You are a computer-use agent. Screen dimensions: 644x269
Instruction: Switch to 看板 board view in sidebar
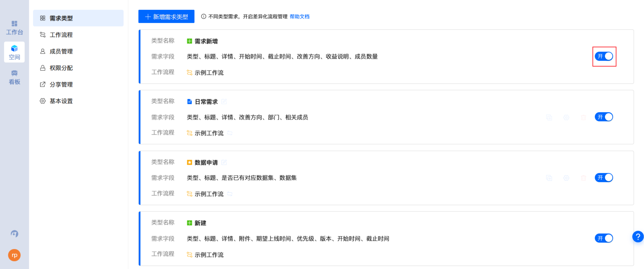pos(14,77)
